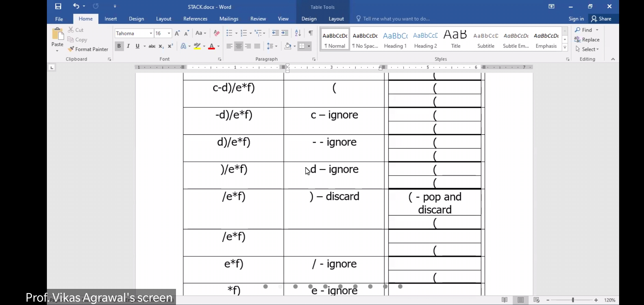644x305 pixels.
Task: Click the Grow Font size icon
Action: (x=177, y=33)
